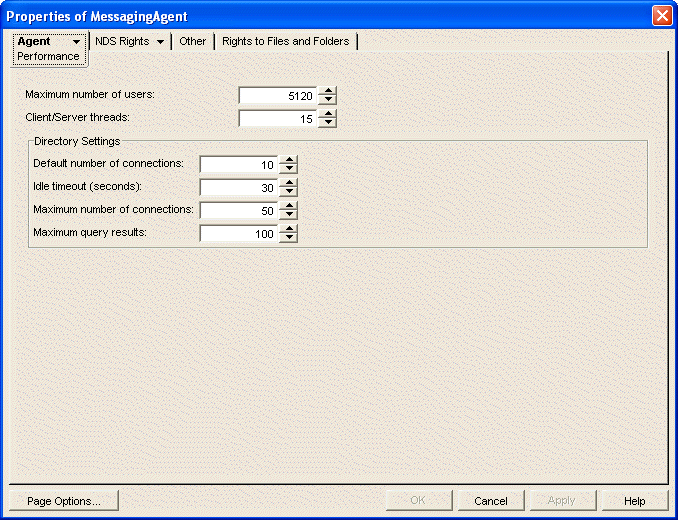Image resolution: width=678 pixels, height=520 pixels.
Task: Click the OK button
Action: [x=419, y=501]
